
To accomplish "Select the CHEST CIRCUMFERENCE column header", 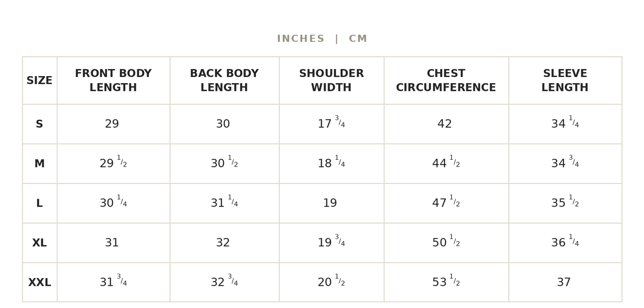I will coord(446,81).
